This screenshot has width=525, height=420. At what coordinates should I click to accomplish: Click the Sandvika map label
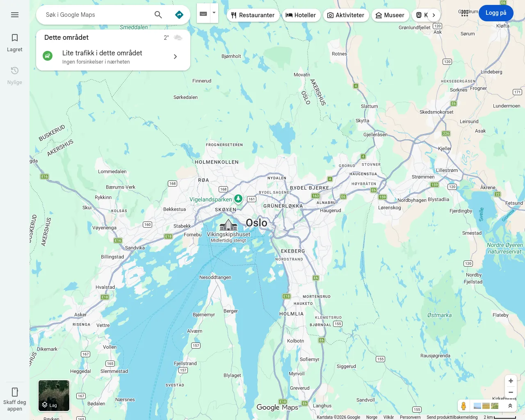pos(135,248)
